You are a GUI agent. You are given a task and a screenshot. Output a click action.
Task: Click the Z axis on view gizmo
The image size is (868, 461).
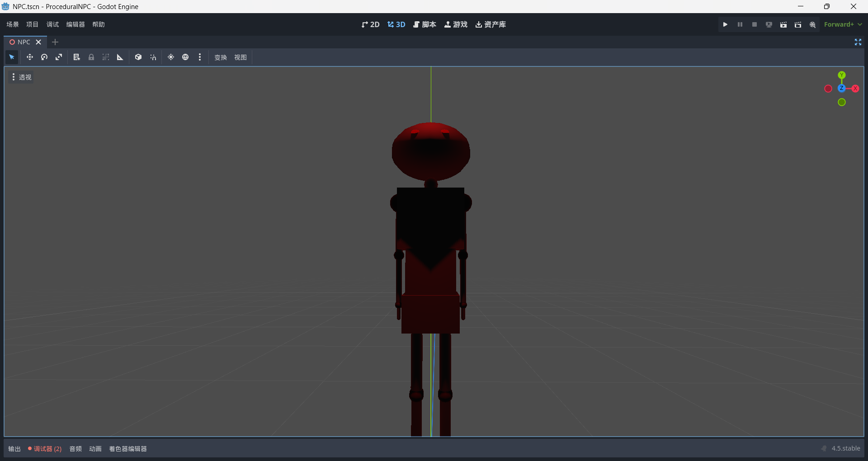point(842,89)
